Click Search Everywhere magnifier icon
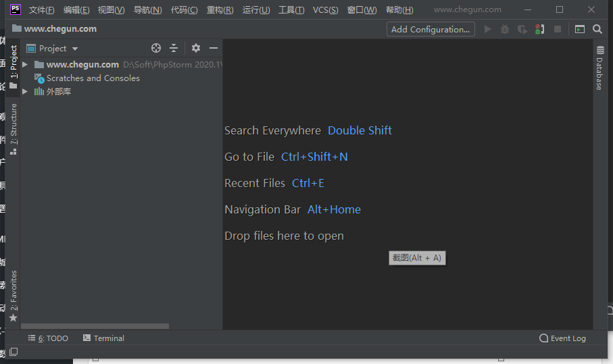The image size is (613, 364). (597, 29)
